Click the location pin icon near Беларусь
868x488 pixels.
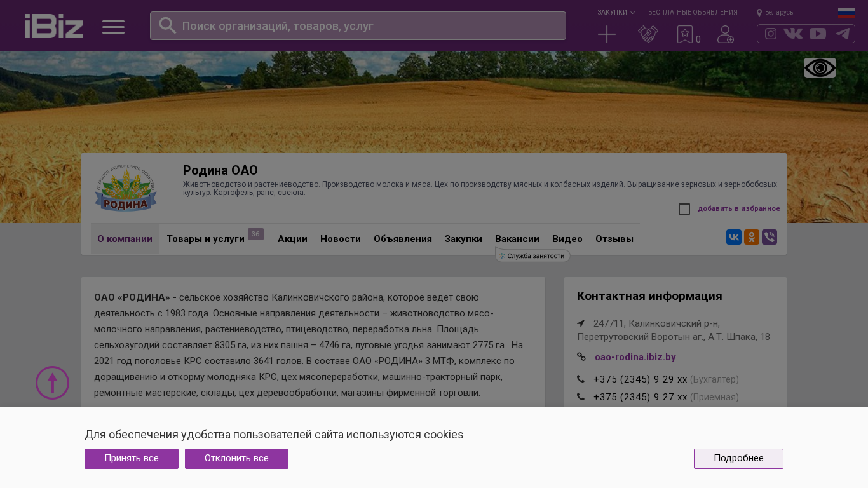tap(759, 13)
